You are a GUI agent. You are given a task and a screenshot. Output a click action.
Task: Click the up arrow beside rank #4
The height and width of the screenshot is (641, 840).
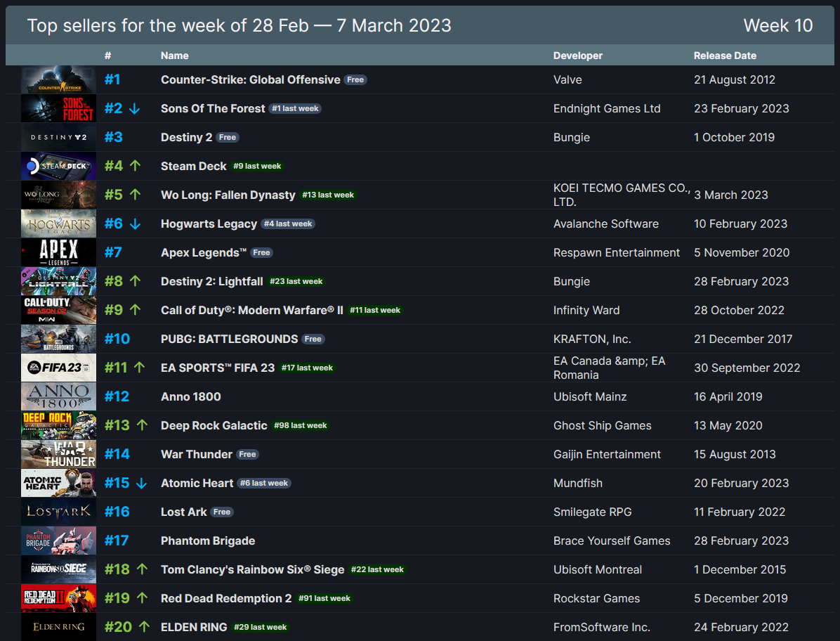click(135, 166)
